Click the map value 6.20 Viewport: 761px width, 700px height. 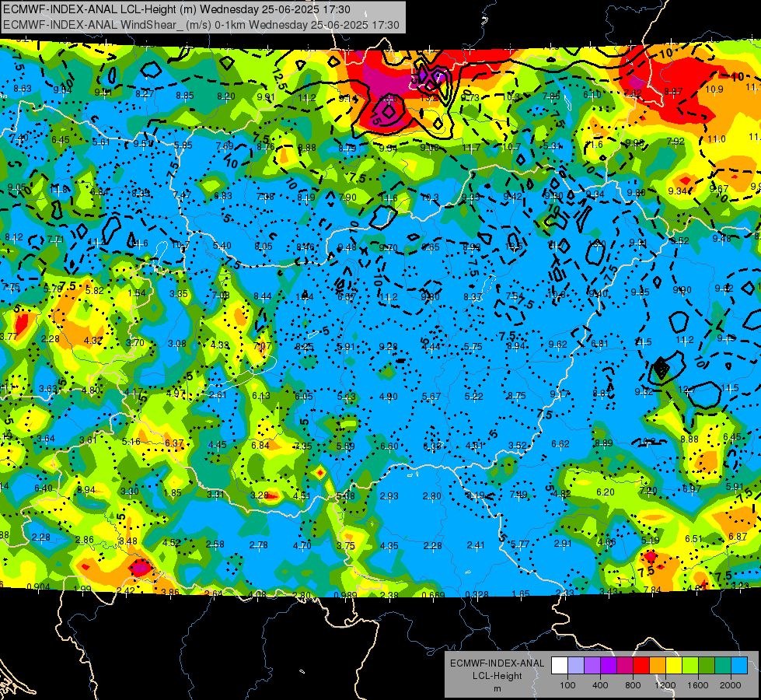click(606, 492)
